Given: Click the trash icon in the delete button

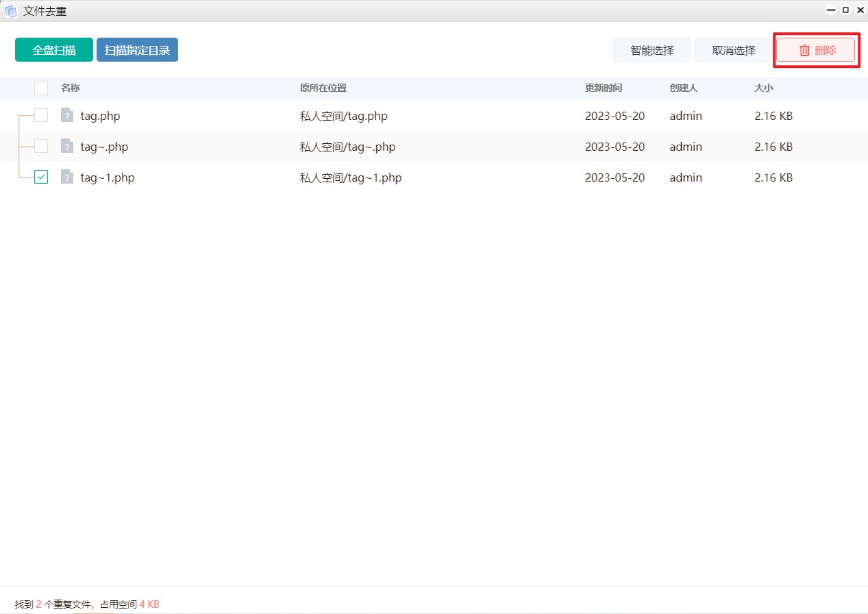Looking at the screenshot, I should pyautogui.click(x=804, y=50).
